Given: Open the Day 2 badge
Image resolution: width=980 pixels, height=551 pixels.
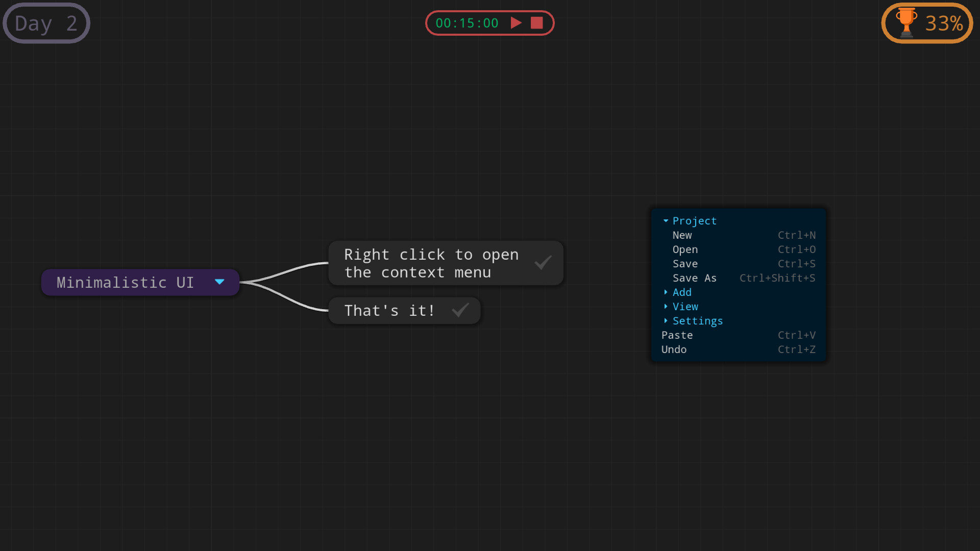Looking at the screenshot, I should (46, 23).
